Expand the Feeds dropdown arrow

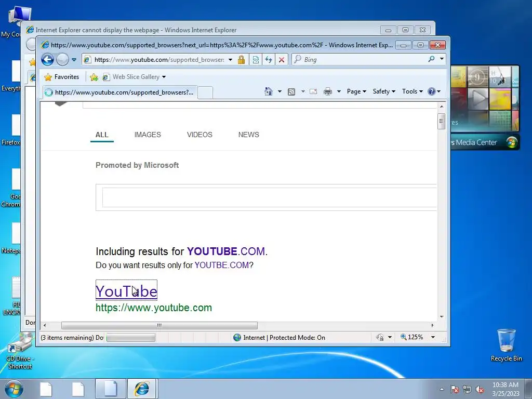point(303,91)
